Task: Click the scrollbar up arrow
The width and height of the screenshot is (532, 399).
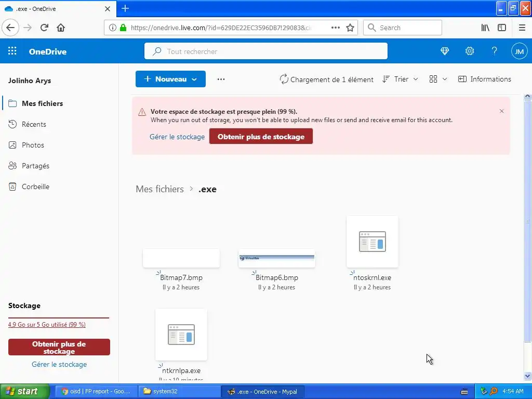Action: pos(528,97)
